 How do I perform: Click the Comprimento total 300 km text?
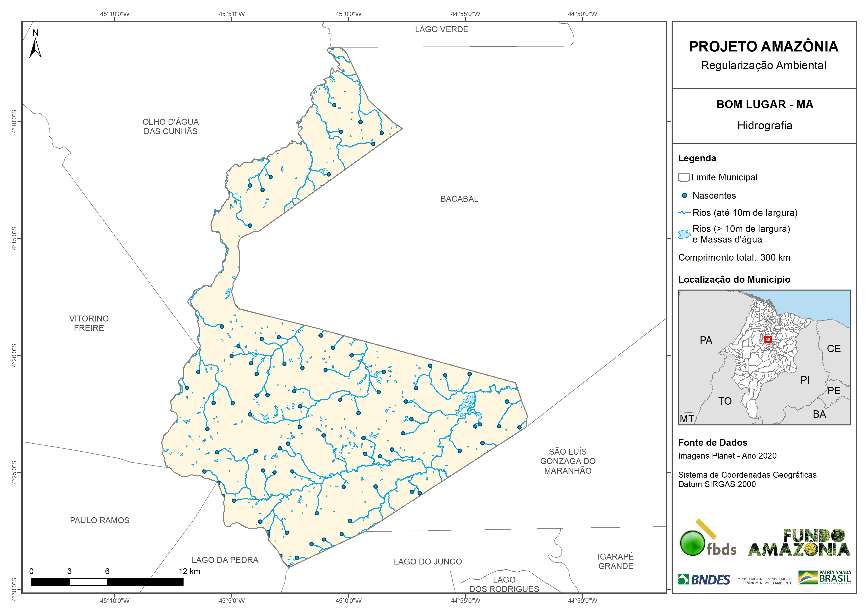734,258
